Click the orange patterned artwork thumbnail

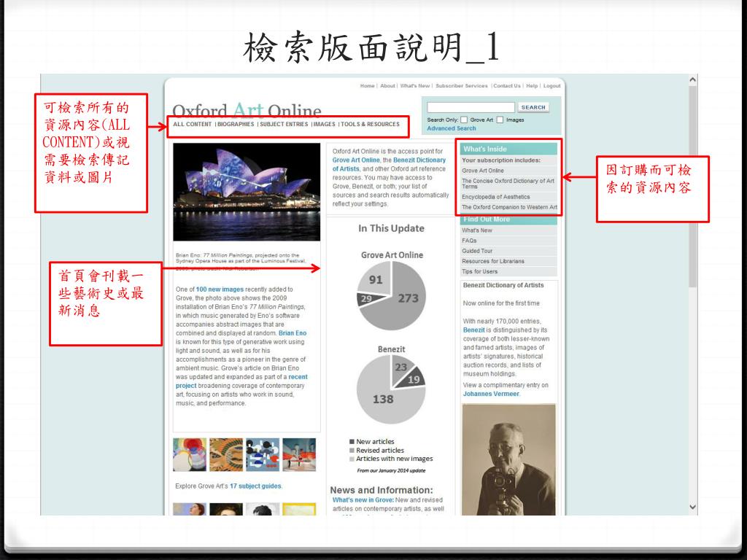tap(226, 455)
